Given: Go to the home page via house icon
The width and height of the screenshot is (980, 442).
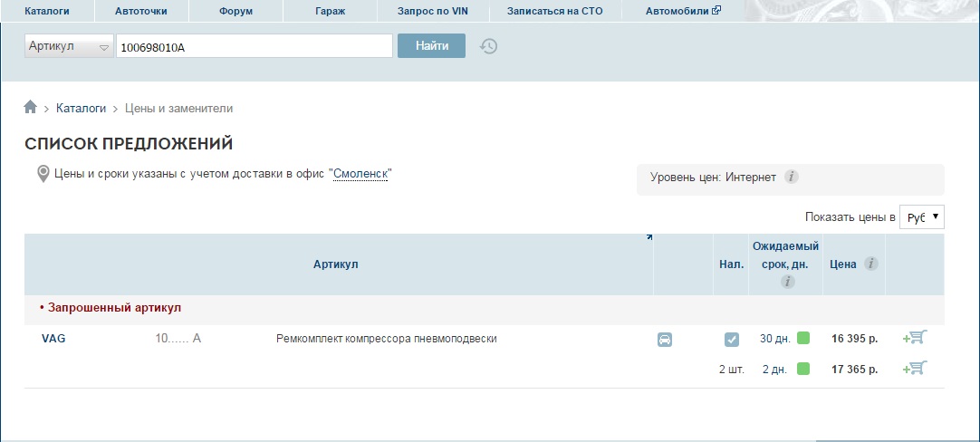Looking at the screenshot, I should pyautogui.click(x=31, y=108).
